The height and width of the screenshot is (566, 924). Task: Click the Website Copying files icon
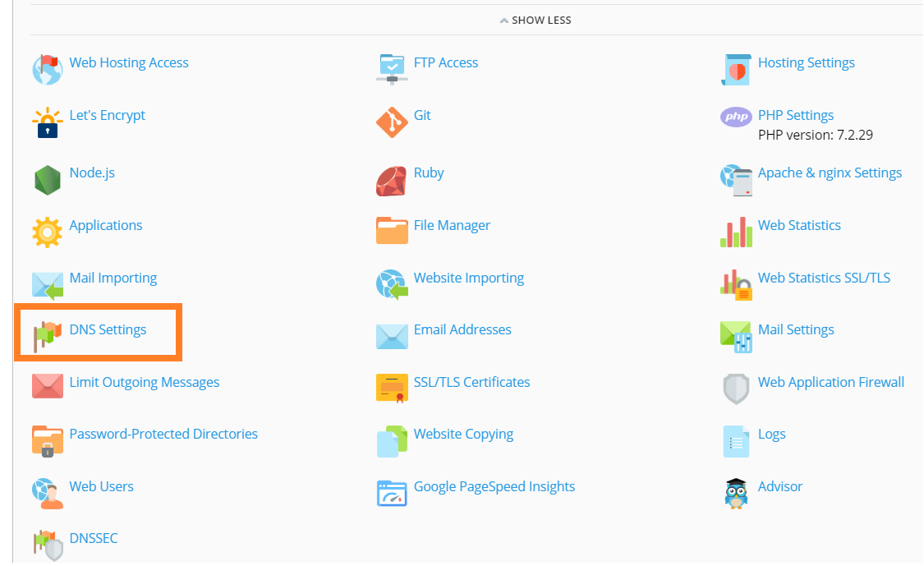tap(392, 441)
